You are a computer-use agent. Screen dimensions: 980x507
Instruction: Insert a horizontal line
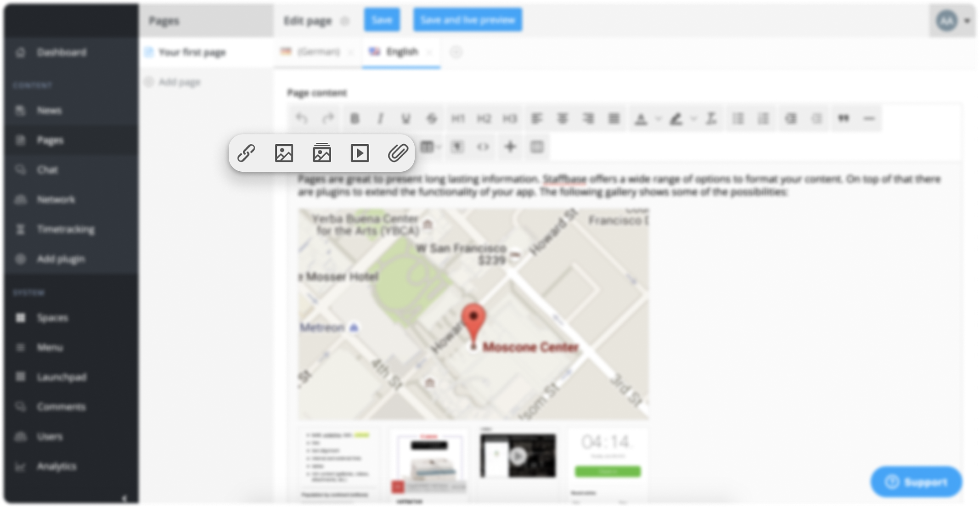point(869,119)
